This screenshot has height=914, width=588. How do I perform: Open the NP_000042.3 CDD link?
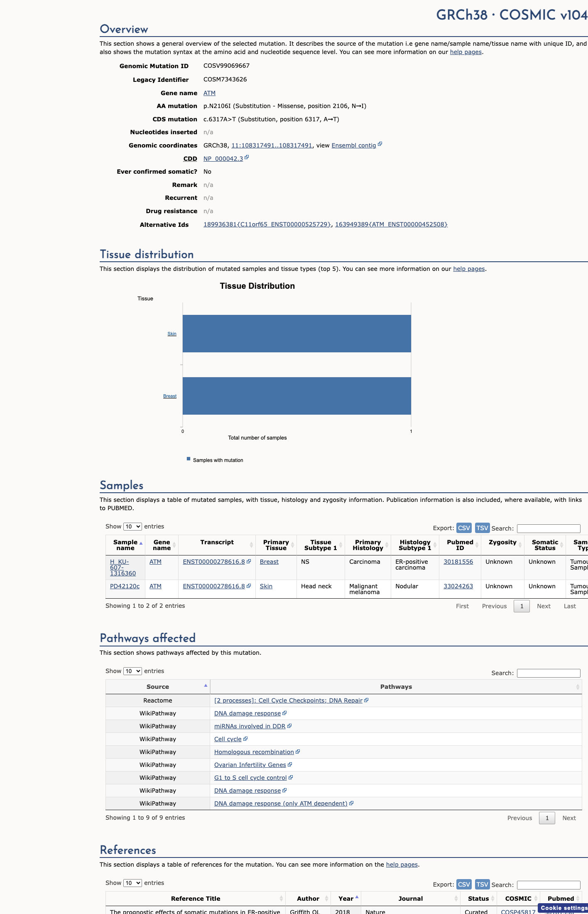click(223, 159)
